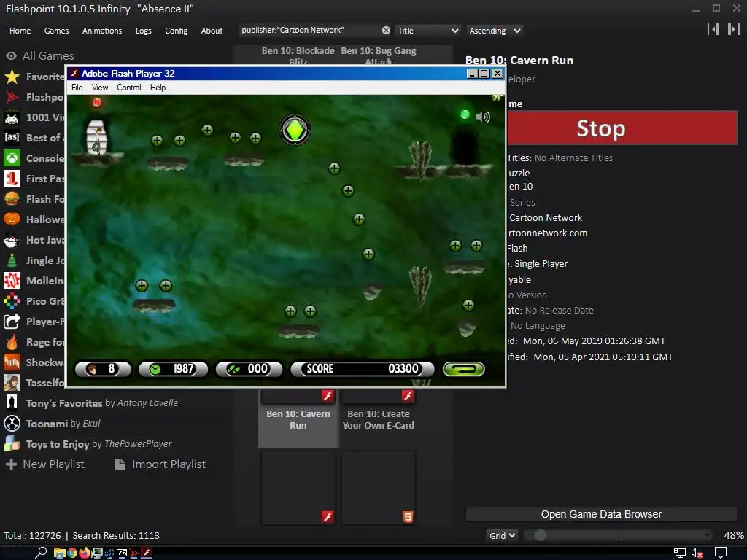Viewport: 747px width, 560px height.
Task: Open the Rage flame playlist icon
Action: coord(12,342)
